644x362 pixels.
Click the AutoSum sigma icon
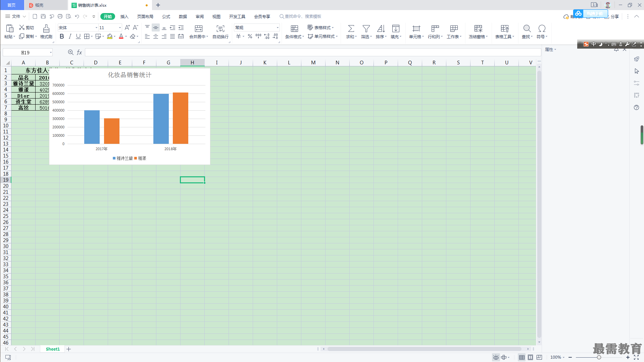(x=351, y=28)
